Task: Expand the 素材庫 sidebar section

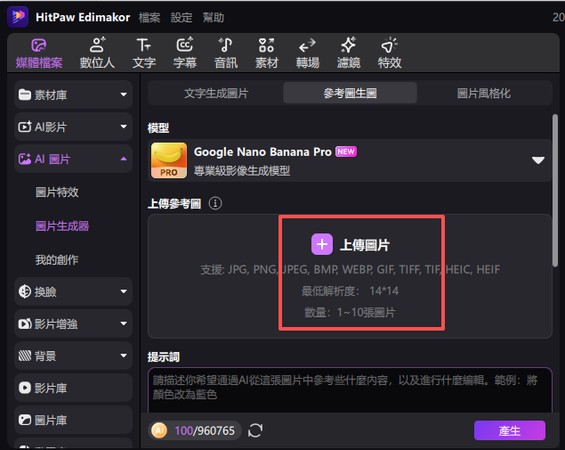Action: [x=74, y=95]
